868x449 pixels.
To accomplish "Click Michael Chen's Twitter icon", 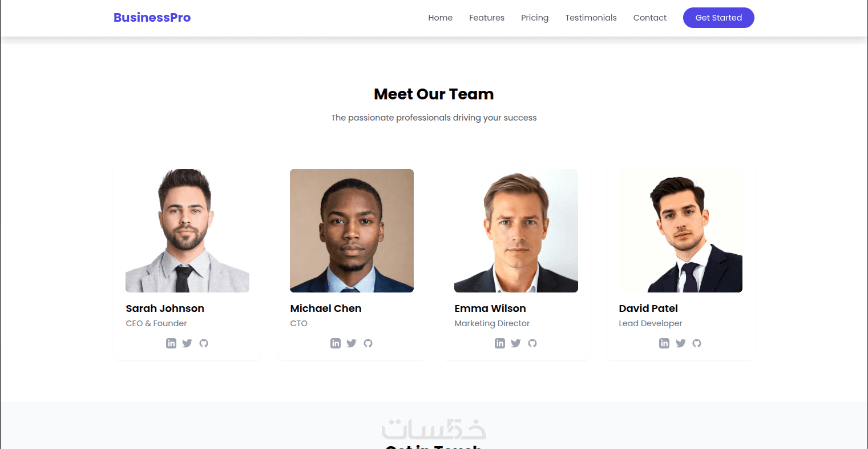I will click(352, 343).
